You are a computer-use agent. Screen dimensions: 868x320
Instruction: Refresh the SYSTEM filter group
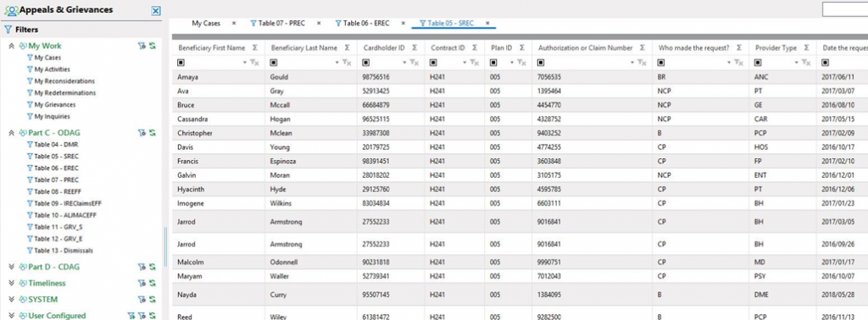tap(153, 300)
